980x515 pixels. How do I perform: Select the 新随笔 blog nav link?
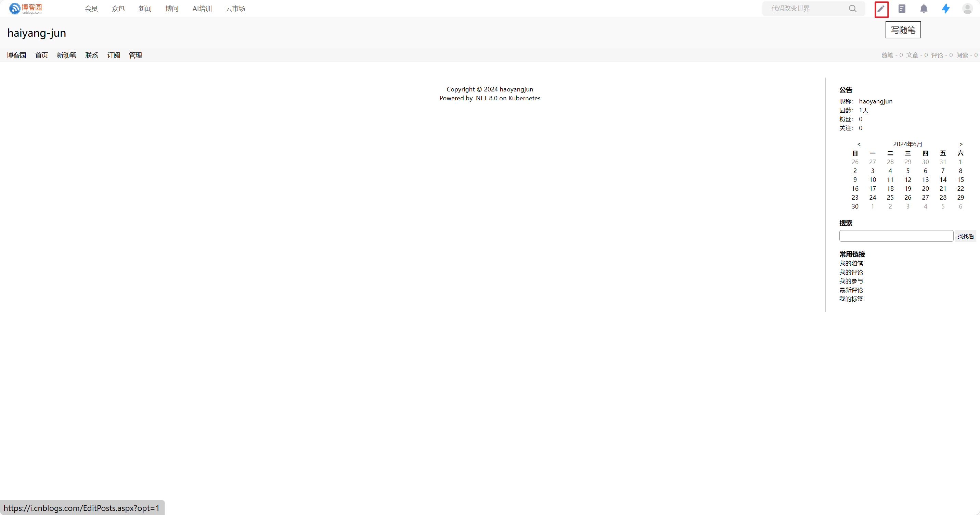66,55
